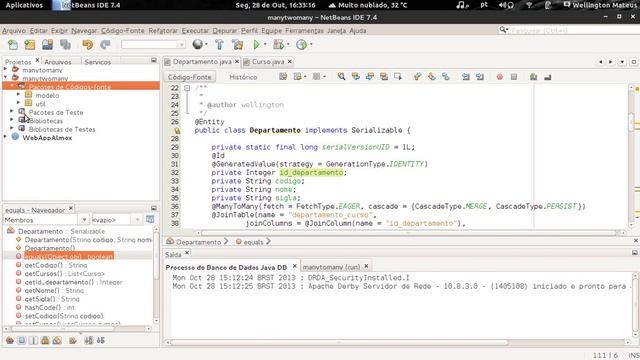Toggle Sort by Source in Navigator
The height and width of the screenshot is (360, 640).
pyautogui.click(x=100, y=340)
